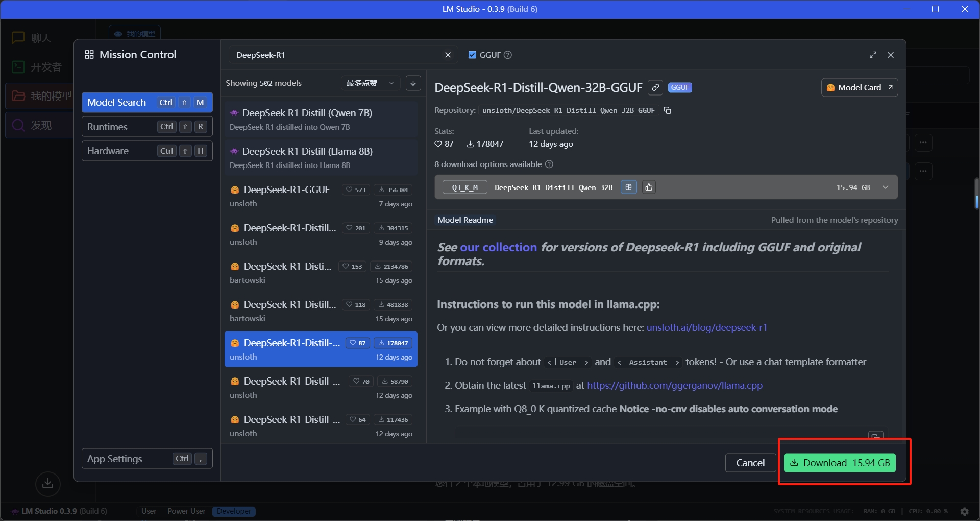The image size is (980, 521).
Task: Select the unsloth model with 64 likes
Action: coord(321,426)
